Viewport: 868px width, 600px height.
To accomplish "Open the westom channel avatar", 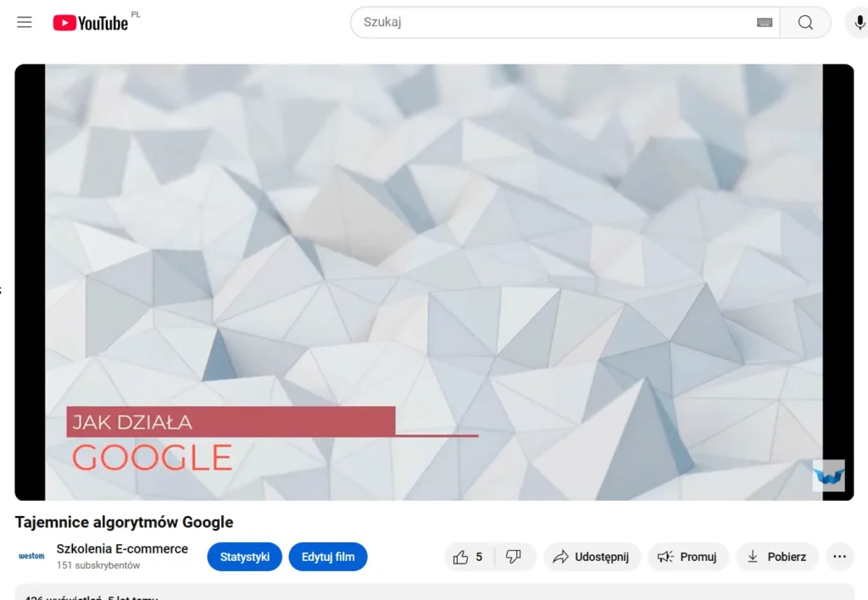I will pos(31,557).
